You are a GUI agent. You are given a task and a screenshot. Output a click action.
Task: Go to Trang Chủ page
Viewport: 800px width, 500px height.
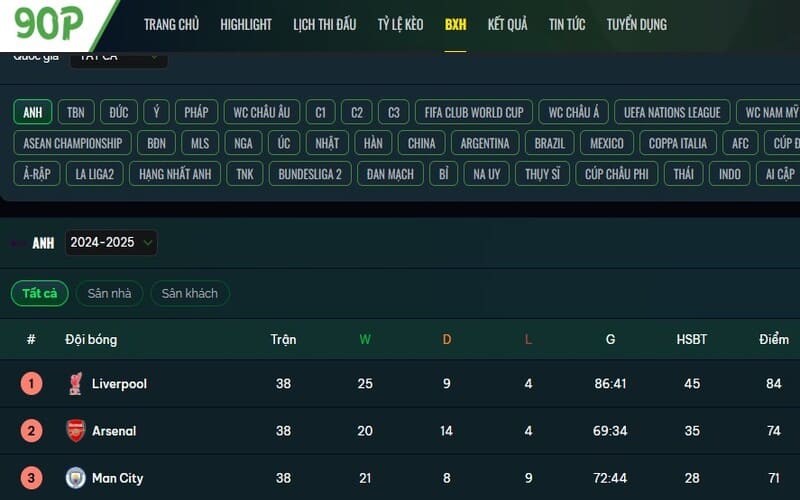tap(171, 24)
